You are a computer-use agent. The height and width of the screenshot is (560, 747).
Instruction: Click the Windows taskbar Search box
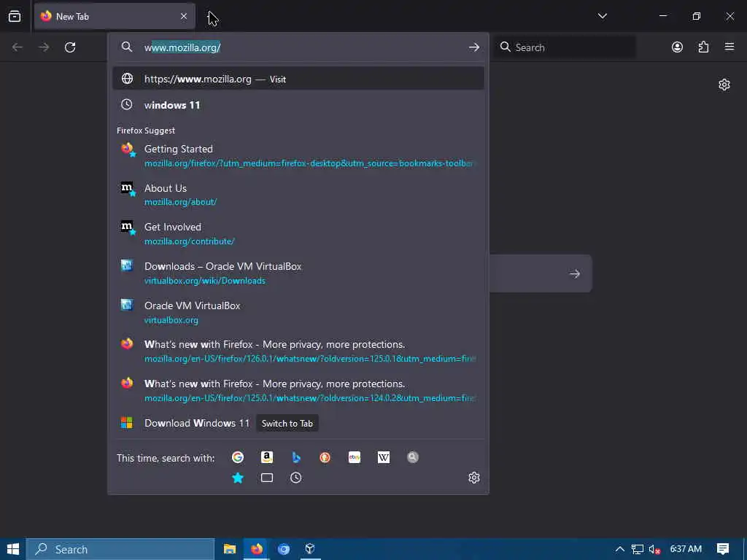pyautogui.click(x=120, y=549)
